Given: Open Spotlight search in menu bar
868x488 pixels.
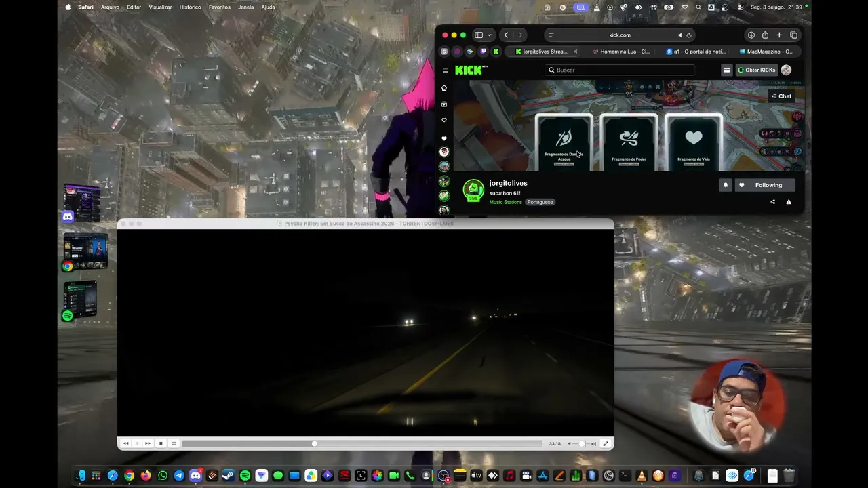Looking at the screenshot, I should (x=698, y=7).
